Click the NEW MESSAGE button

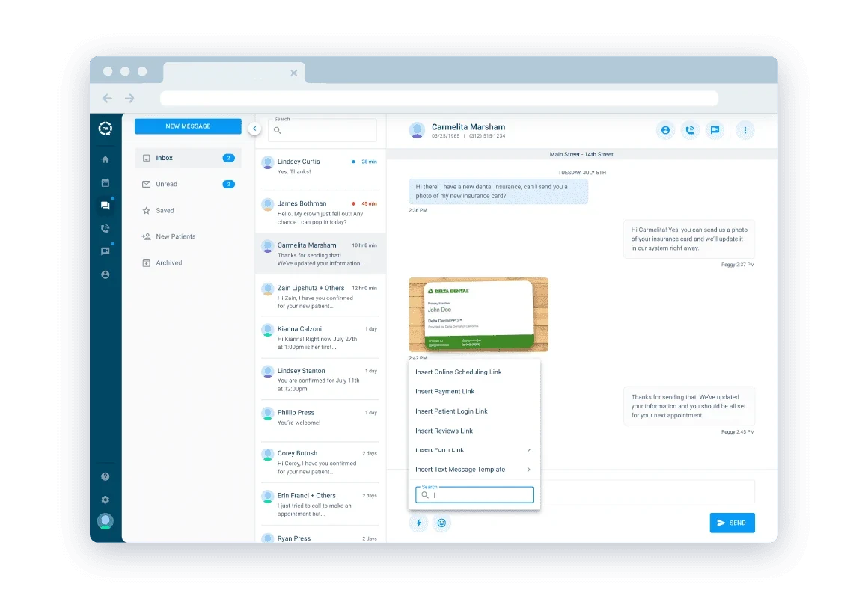189,126
